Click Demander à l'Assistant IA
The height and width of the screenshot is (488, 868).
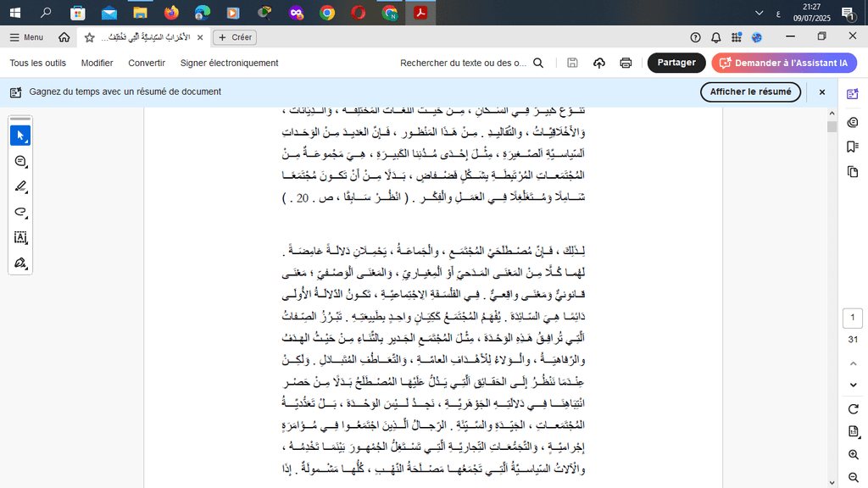[784, 63]
